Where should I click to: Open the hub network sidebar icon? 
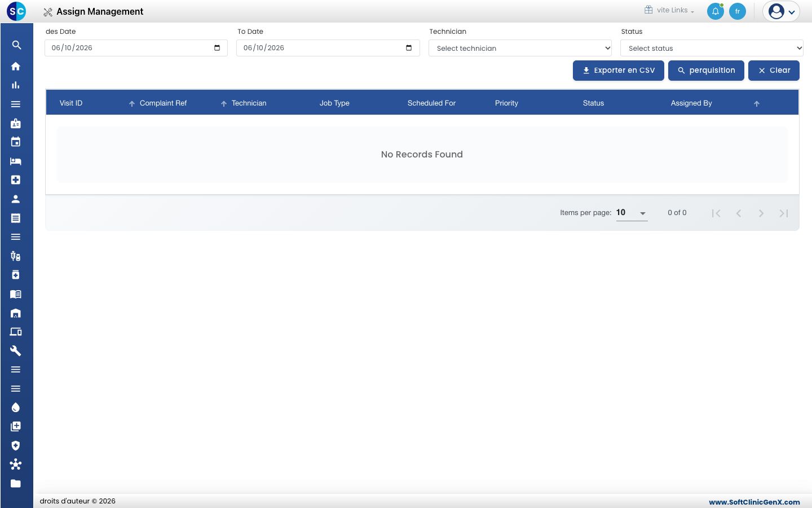click(x=16, y=465)
